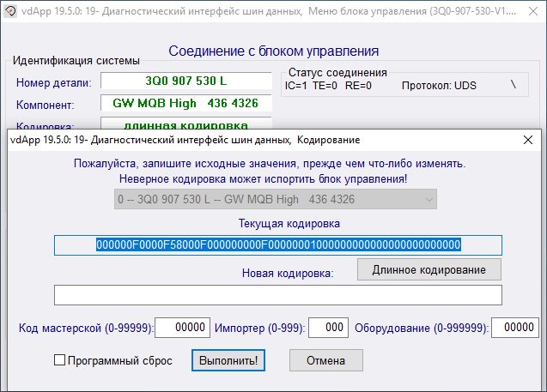The image size is (547, 392).
Task: Focus the Оборудование number field
Action: coord(514,328)
